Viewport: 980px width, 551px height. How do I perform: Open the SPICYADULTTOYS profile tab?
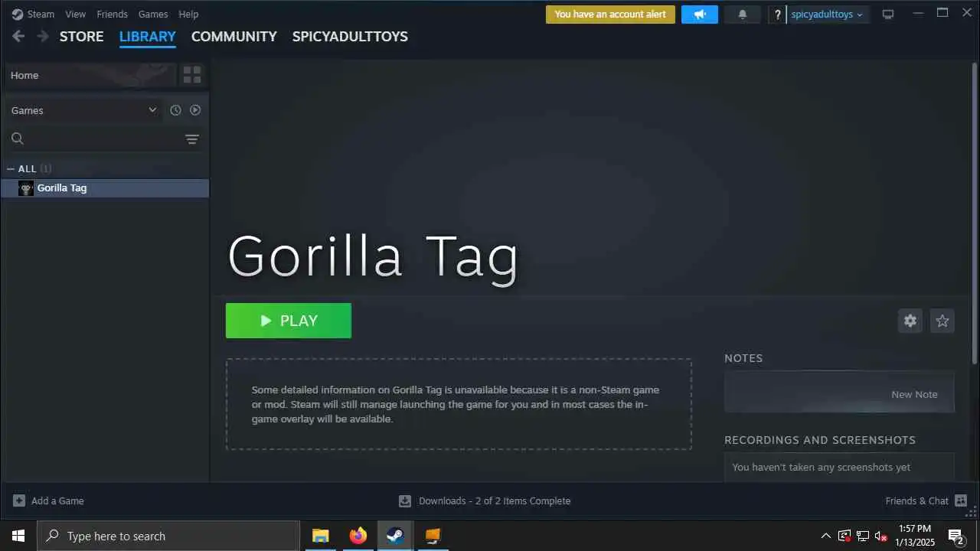350,36
